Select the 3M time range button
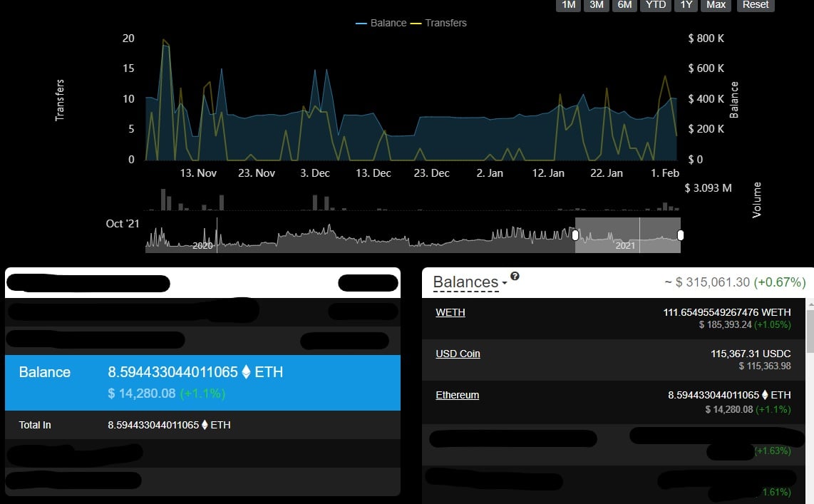Image resolution: width=814 pixels, height=504 pixels. 597,5
